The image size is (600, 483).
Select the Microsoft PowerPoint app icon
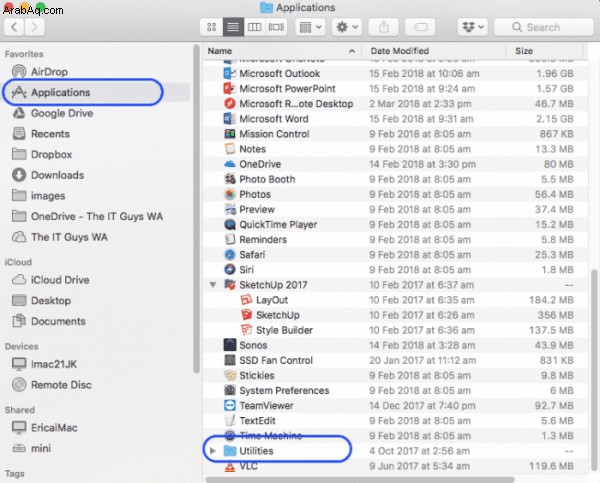[230, 88]
